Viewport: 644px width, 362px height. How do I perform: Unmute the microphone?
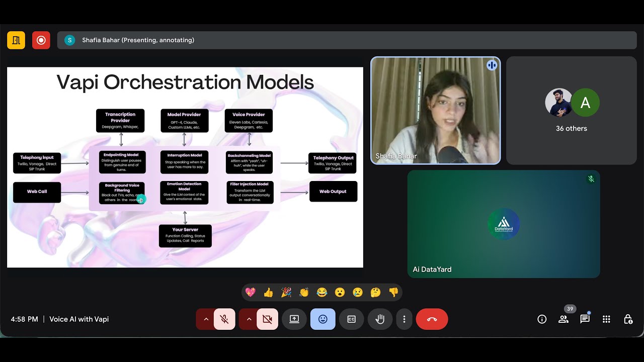point(224,319)
